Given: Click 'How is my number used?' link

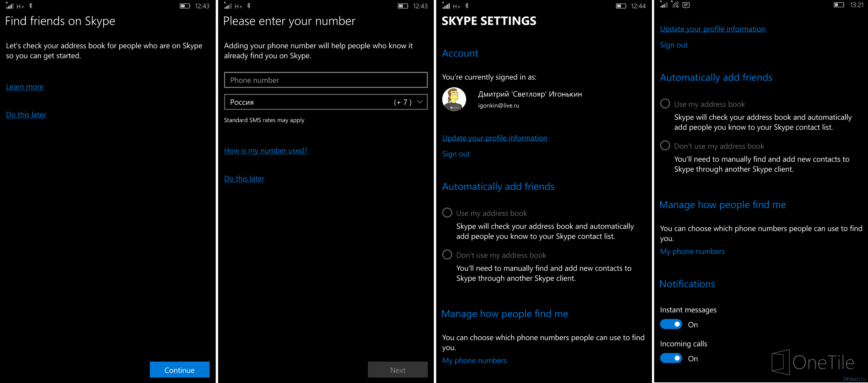Looking at the screenshot, I should (266, 150).
